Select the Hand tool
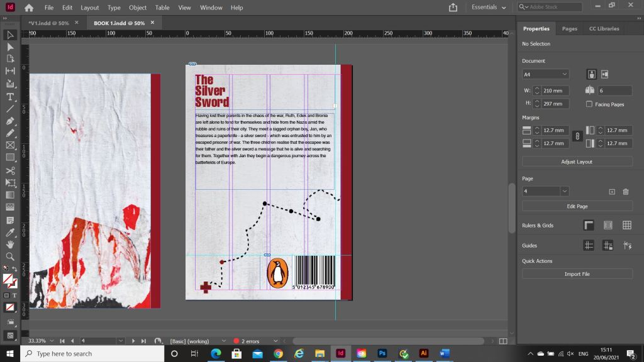Viewport: 644px width, 362px height. [10, 244]
